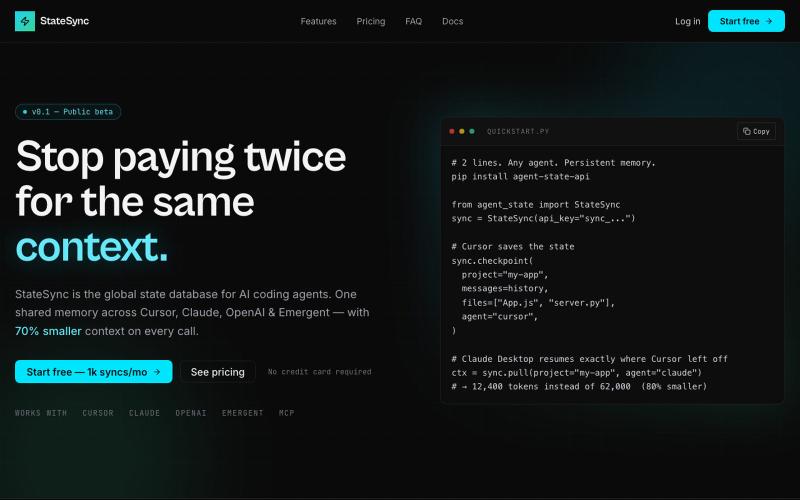Click the yellow dot in code window
The height and width of the screenshot is (500, 800).
click(x=462, y=132)
